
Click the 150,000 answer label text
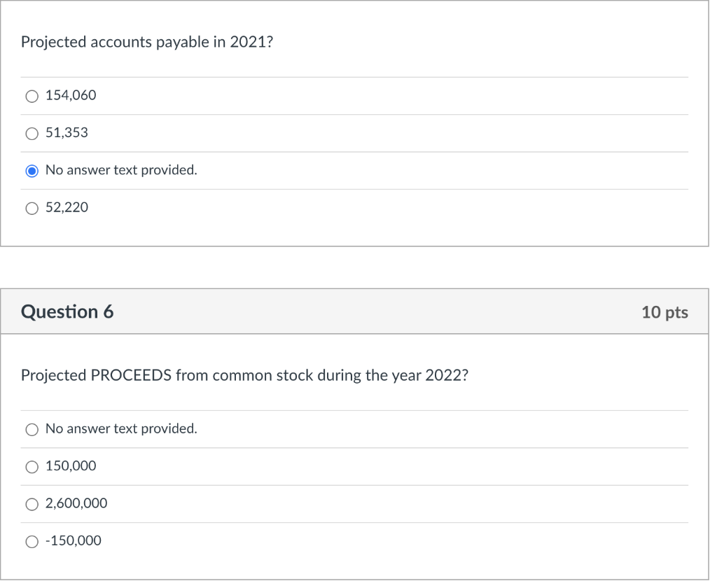click(71, 466)
